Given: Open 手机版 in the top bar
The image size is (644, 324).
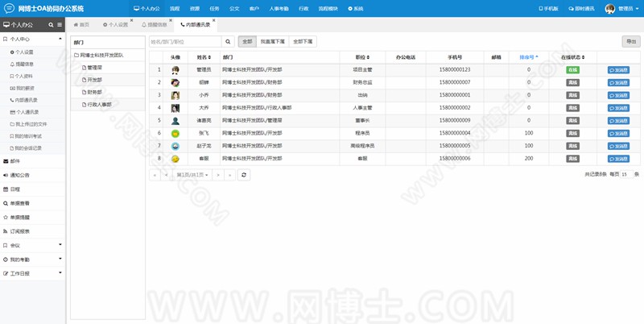Looking at the screenshot, I should click(548, 9).
